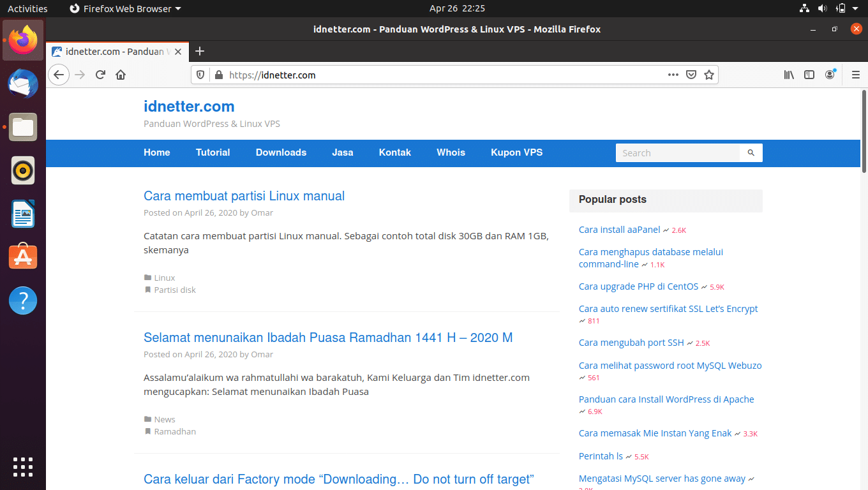Click the site Search input field

point(677,152)
